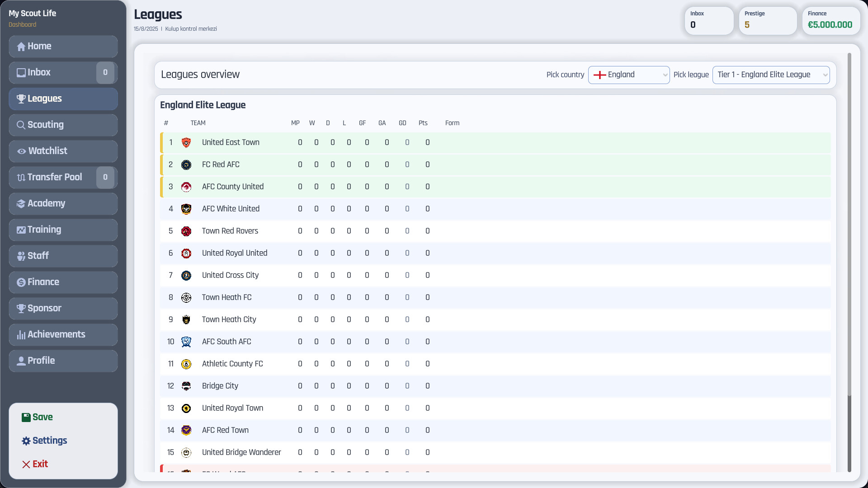This screenshot has width=868, height=488.
Task: Click the England flag in country picker
Action: tap(599, 75)
